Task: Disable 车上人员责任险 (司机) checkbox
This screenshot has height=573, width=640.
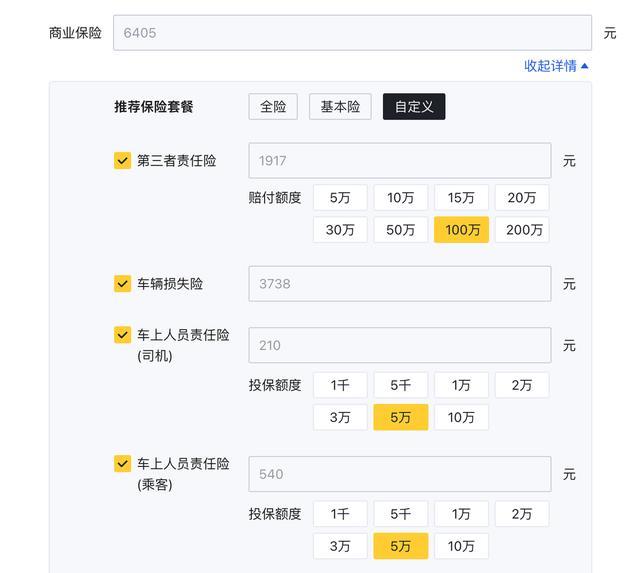Action: click(x=123, y=335)
